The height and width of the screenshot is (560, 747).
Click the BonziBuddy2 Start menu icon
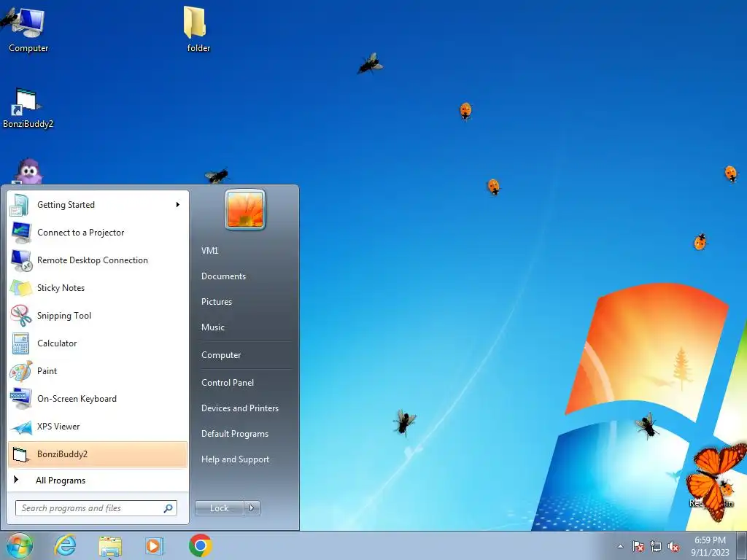[20, 454]
